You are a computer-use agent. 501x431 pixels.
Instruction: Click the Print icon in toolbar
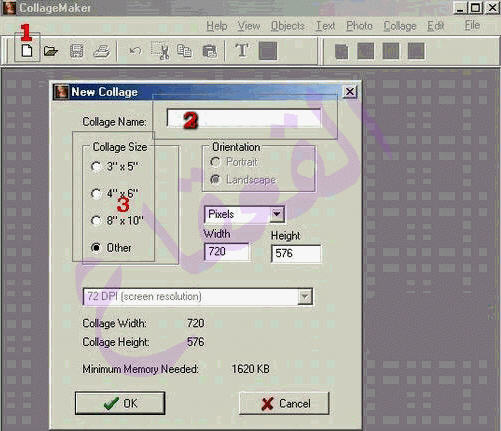click(102, 51)
